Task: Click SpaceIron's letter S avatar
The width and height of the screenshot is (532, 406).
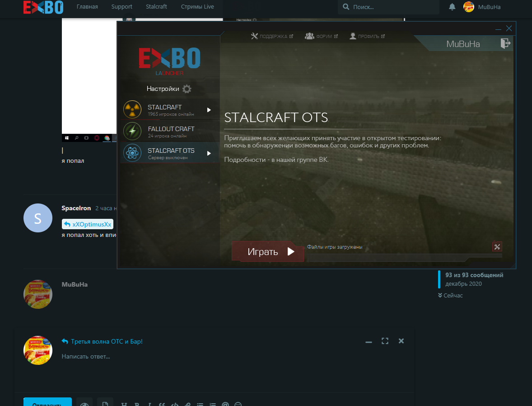Action: tap(37, 218)
